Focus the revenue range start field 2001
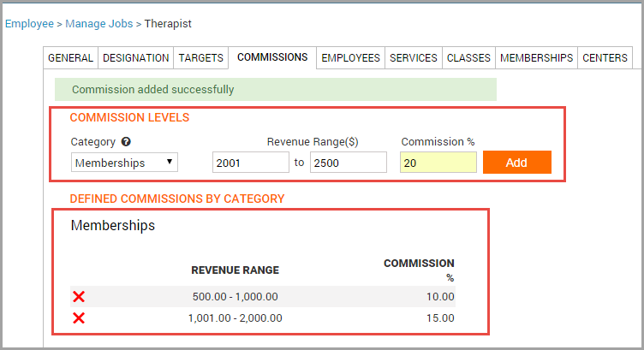Screen dimensions: 644x350 251,163
